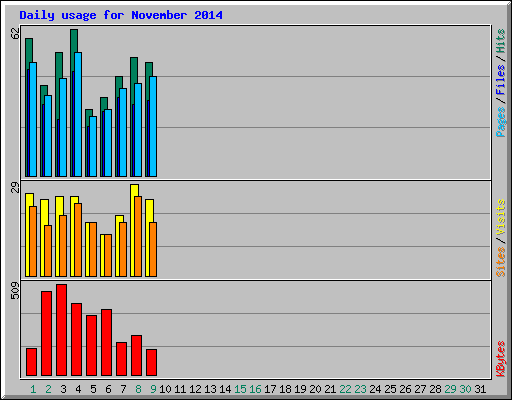The height and width of the screenshot is (400, 512).
Task: Click the y-axis value 29
Action: coord(15,187)
